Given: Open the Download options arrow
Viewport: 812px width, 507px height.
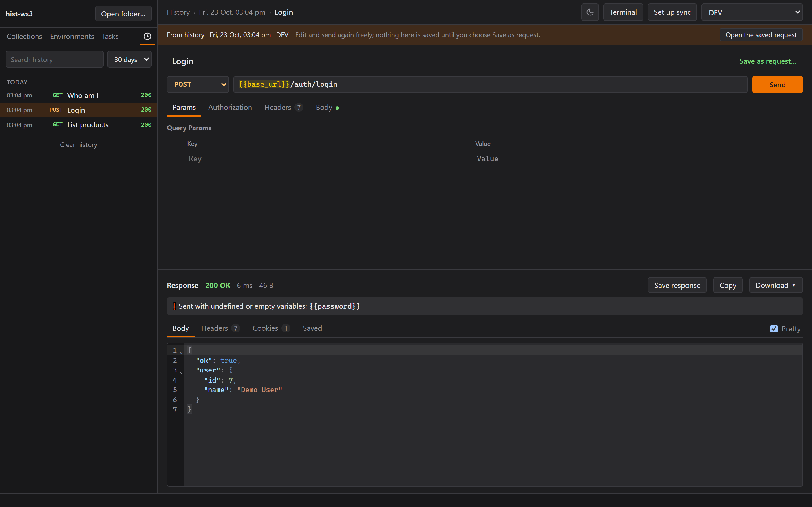Looking at the screenshot, I should 794,285.
